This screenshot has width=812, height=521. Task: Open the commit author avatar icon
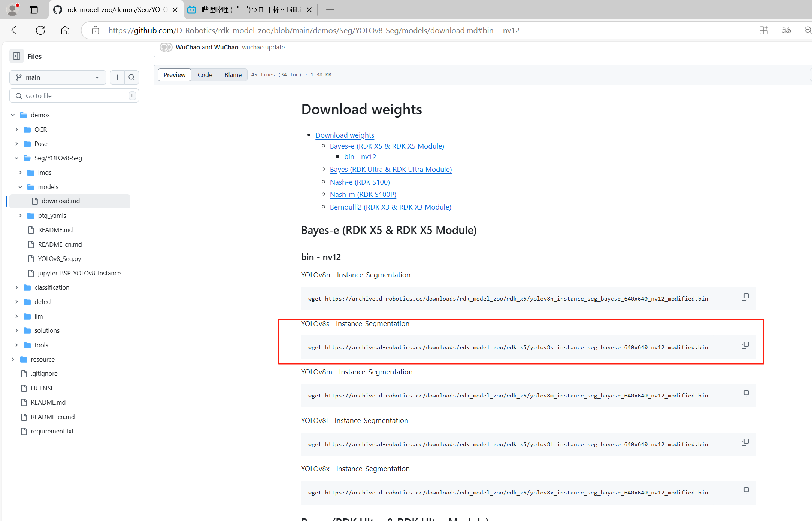point(166,47)
